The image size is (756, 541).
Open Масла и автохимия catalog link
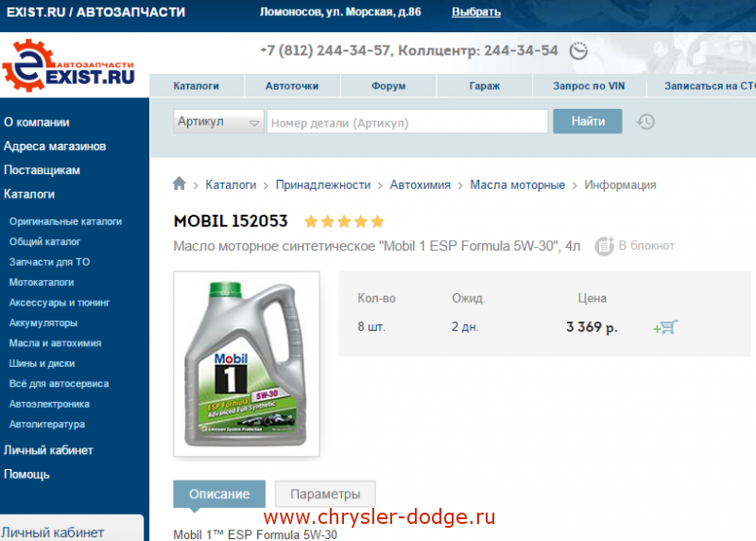[55, 343]
